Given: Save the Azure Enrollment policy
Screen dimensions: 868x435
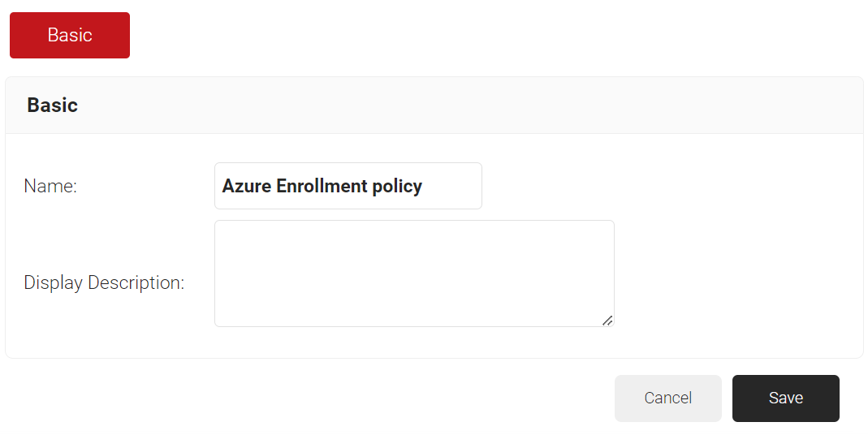Looking at the screenshot, I should tap(785, 398).
